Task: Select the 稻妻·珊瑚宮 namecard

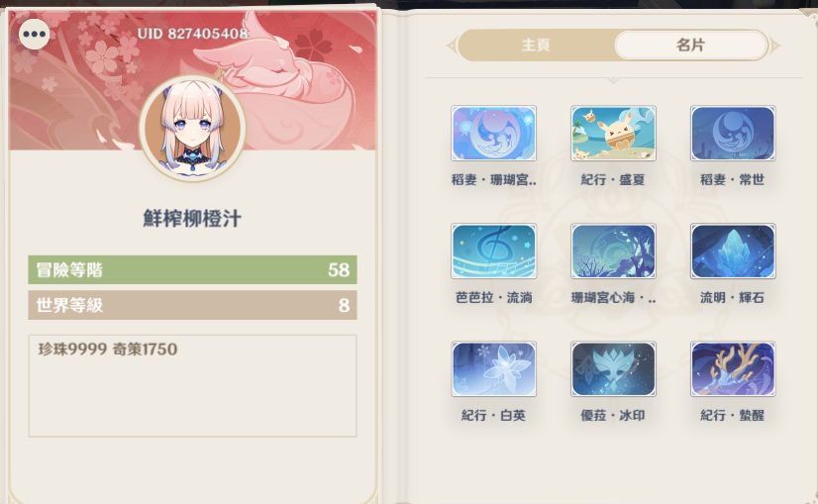Action: (x=493, y=133)
